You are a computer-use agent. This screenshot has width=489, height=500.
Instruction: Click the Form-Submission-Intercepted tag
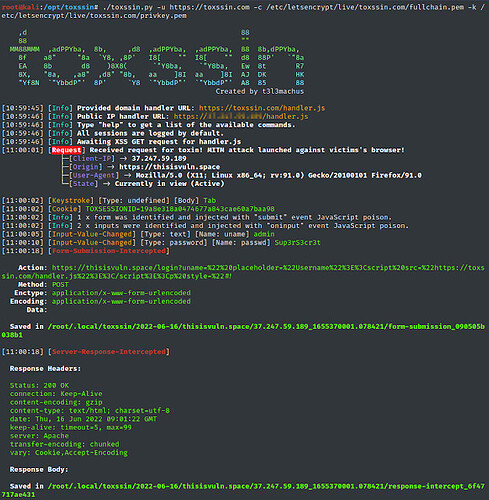click(x=109, y=251)
